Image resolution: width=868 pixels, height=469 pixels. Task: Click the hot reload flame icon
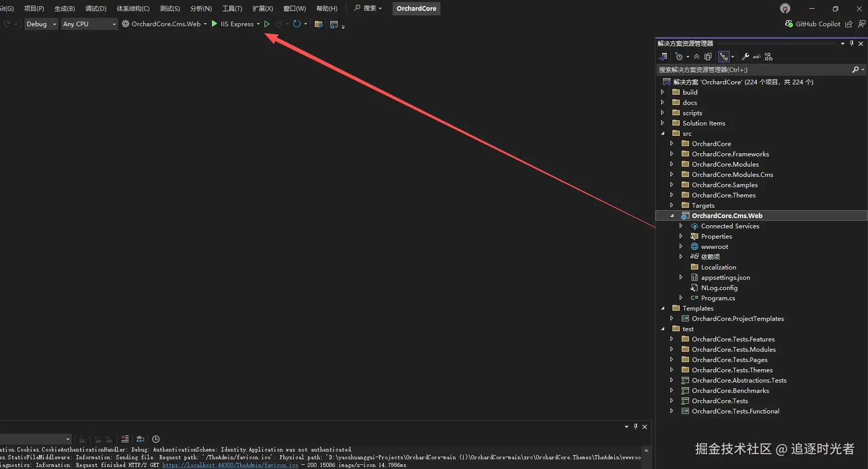click(x=279, y=24)
